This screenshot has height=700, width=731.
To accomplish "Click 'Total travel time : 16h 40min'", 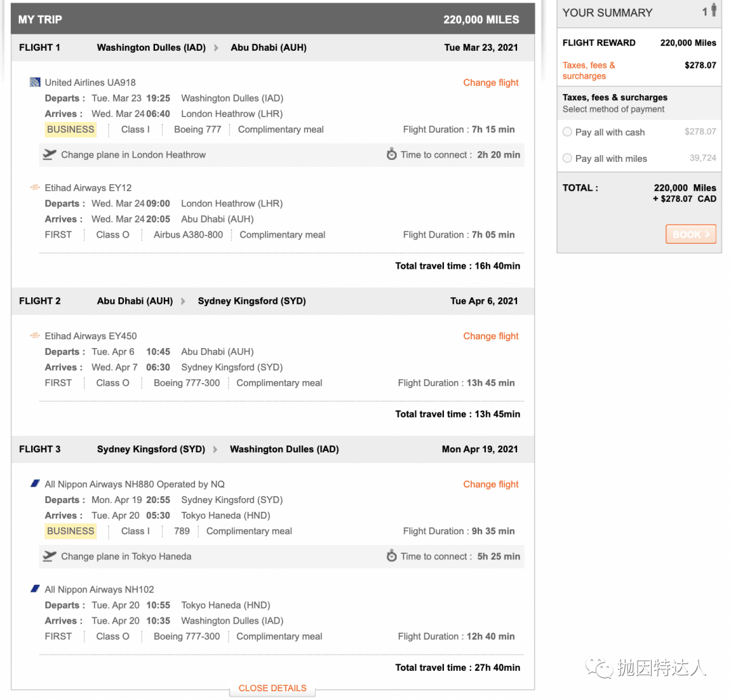I will [458, 266].
